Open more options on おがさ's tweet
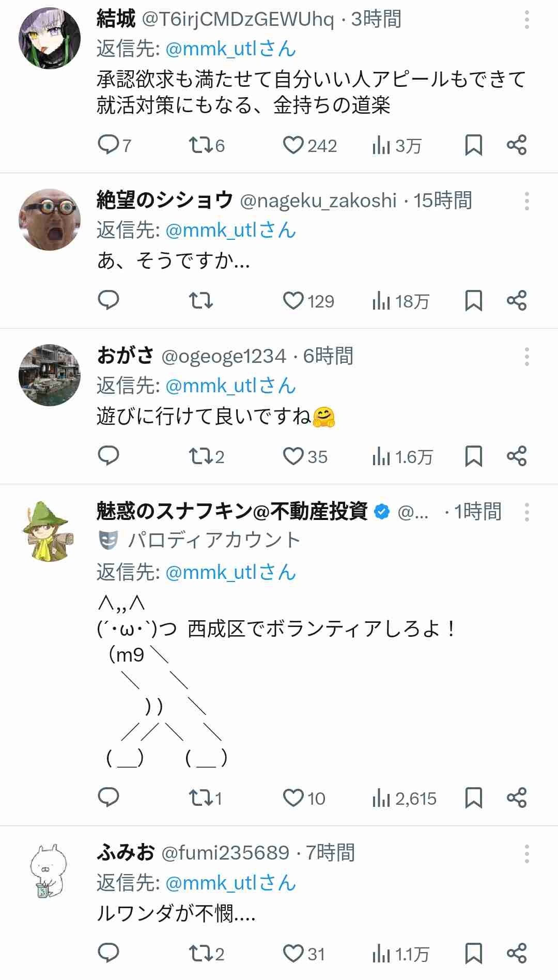This screenshot has height=980, width=558. (526, 357)
